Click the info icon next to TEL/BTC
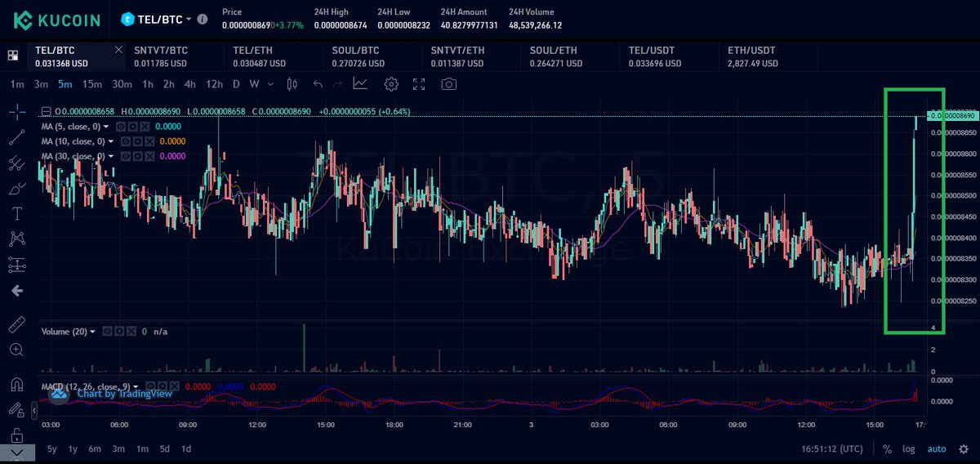Viewport: 980px width, 464px height. pos(203,18)
